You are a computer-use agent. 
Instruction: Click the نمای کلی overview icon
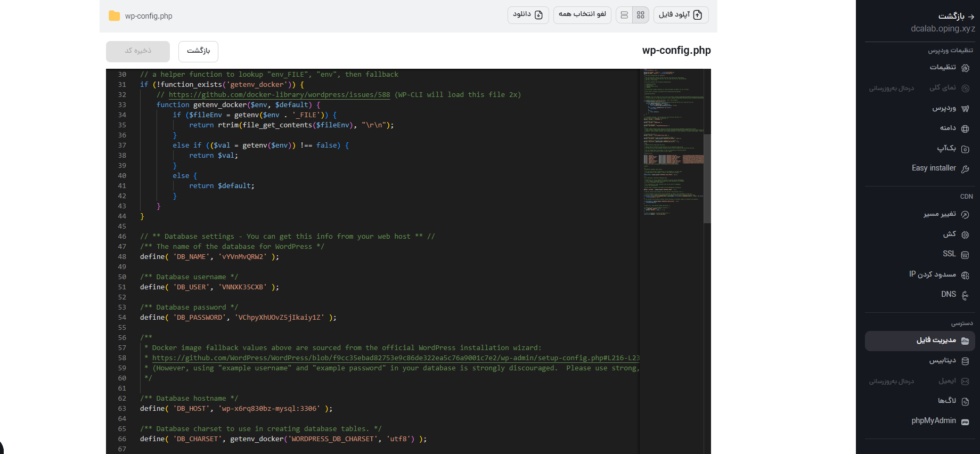coord(965,88)
